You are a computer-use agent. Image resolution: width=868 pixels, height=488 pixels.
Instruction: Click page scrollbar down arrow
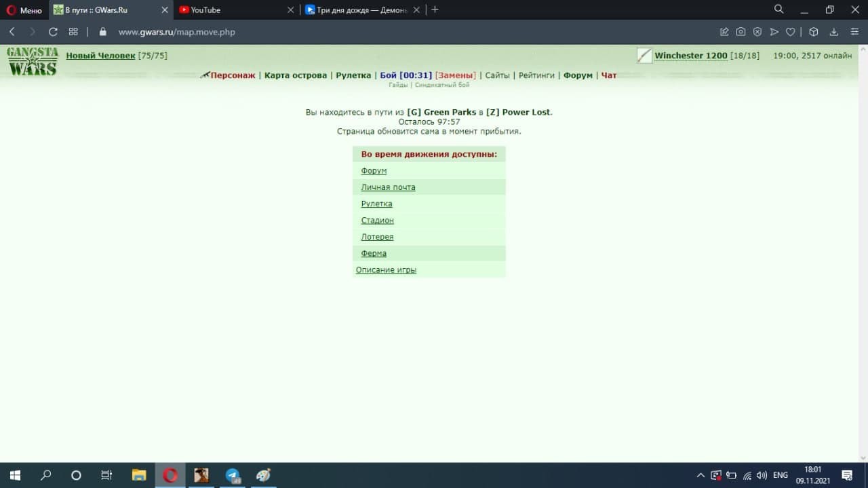coord(863,458)
